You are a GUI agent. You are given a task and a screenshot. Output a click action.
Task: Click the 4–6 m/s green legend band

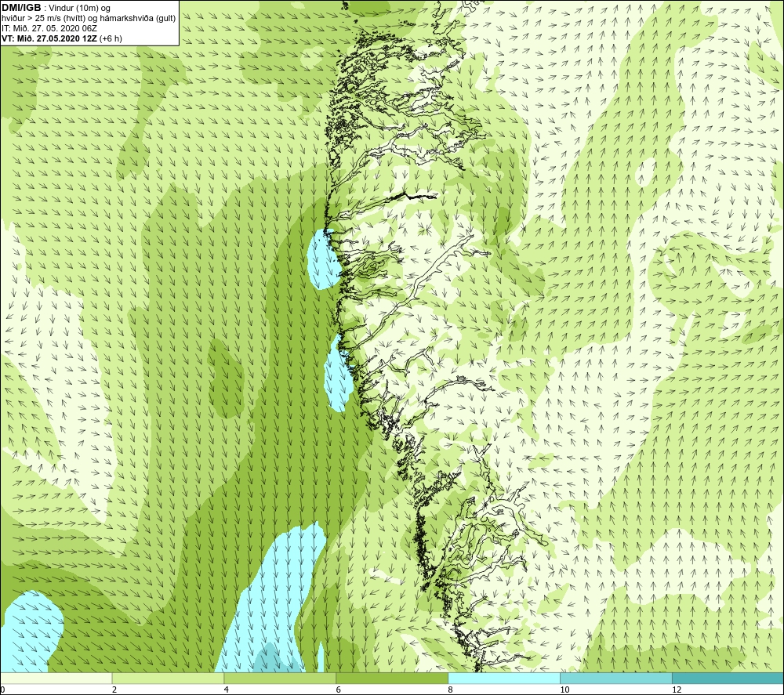click(x=280, y=679)
